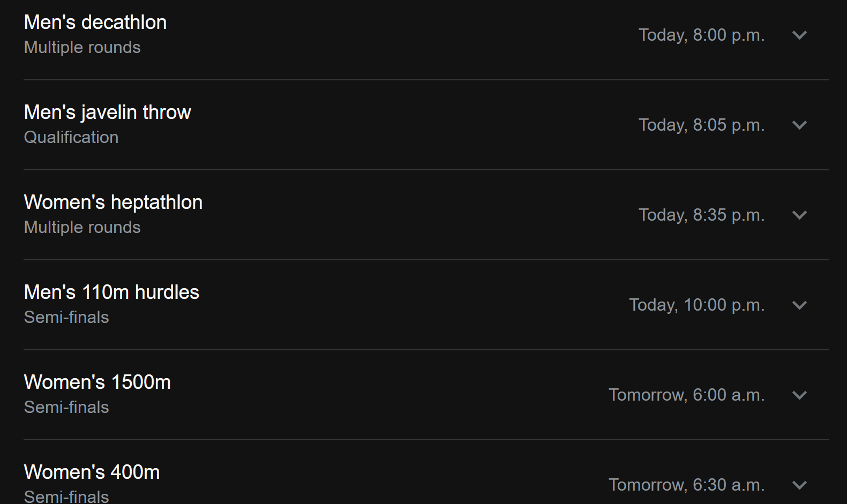Expand the Men's javelin throw chevron
Viewport: 847px width, 504px height.
(x=799, y=125)
